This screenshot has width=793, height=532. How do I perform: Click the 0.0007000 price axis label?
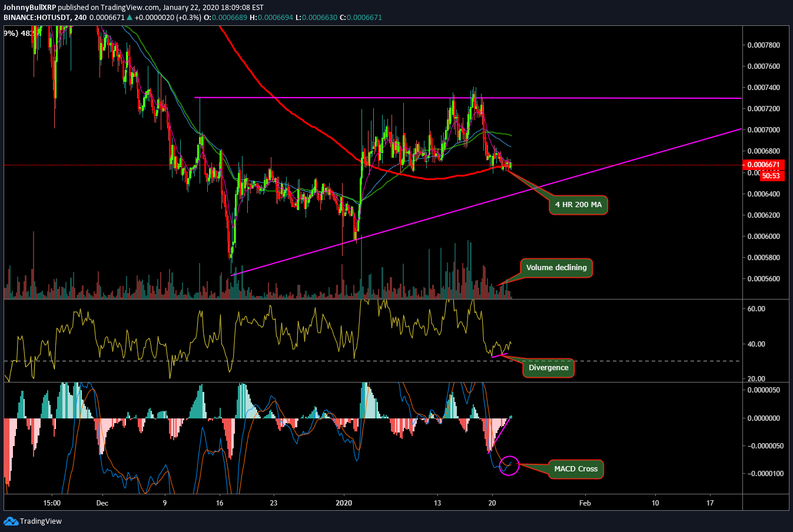[x=764, y=130]
